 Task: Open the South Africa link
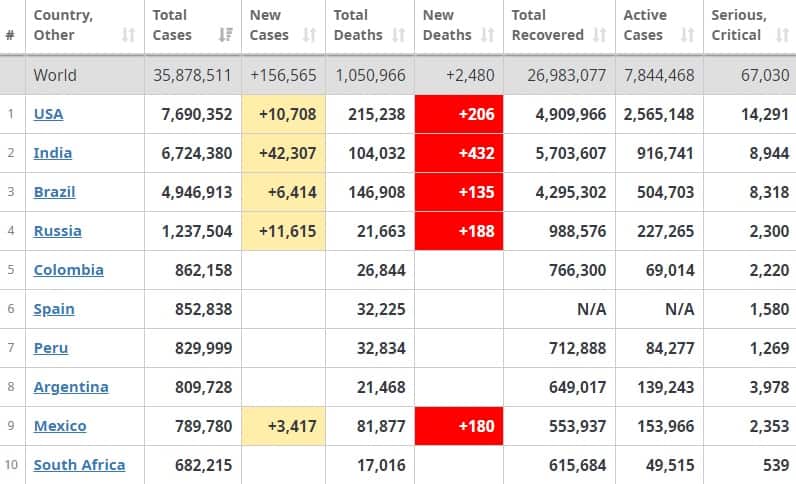tap(79, 465)
